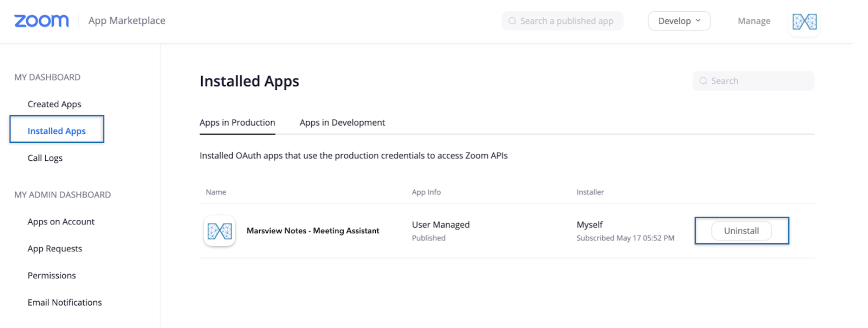Click the App Info column header
This screenshot has height=328, width=868.
[x=426, y=192]
